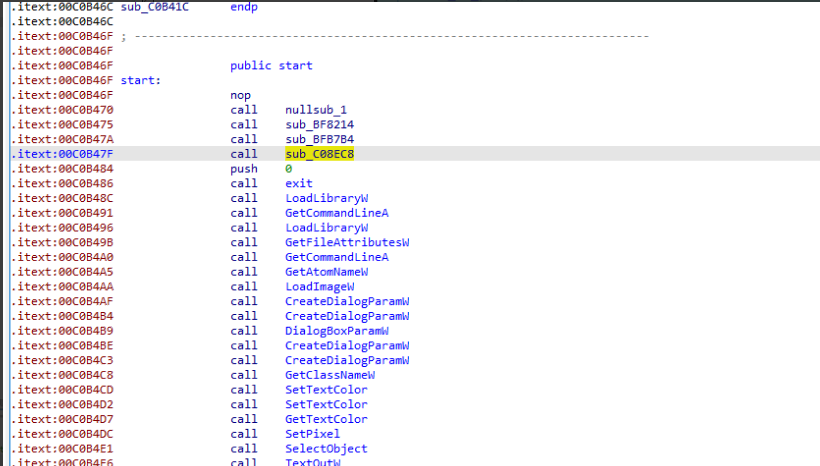Click the exit function call
The image size is (820, 466).
coord(298,183)
